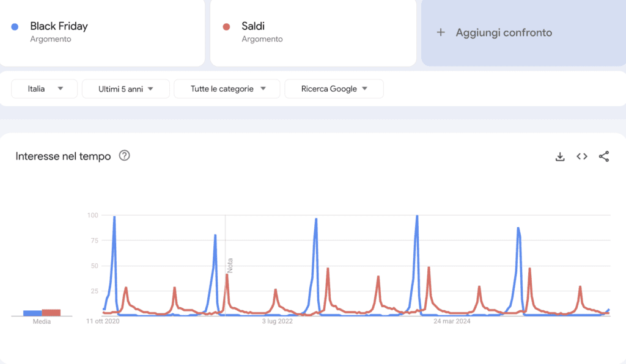Expand the Ultimi 5 anni time range
The width and height of the screenshot is (626, 364).
click(125, 89)
